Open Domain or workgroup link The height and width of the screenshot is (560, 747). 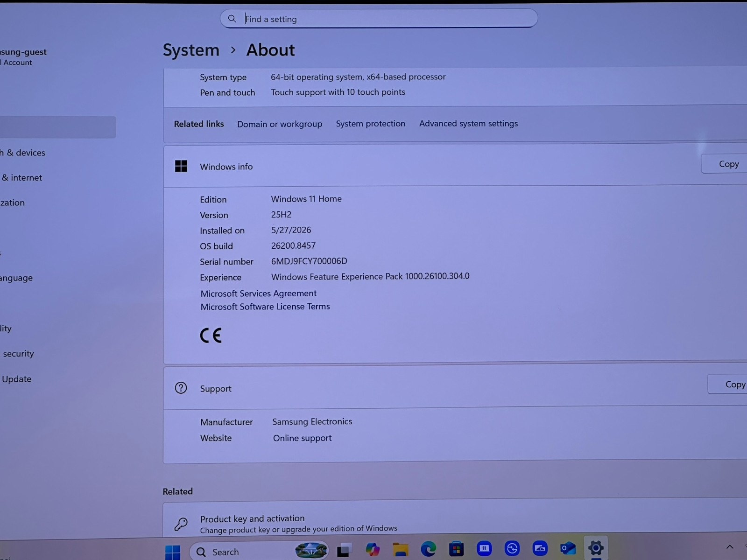280,124
